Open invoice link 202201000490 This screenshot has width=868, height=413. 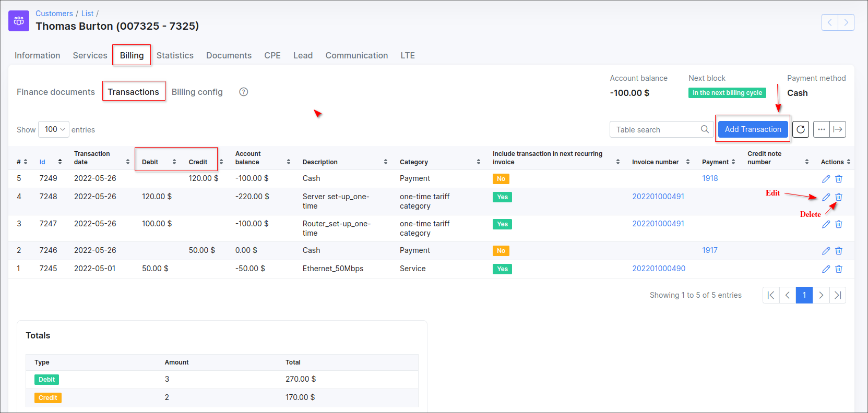659,269
